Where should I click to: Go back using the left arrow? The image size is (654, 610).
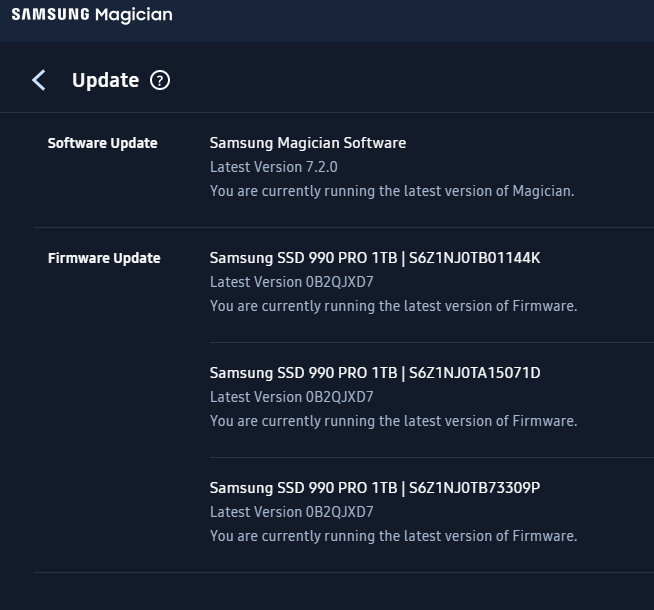(39, 80)
